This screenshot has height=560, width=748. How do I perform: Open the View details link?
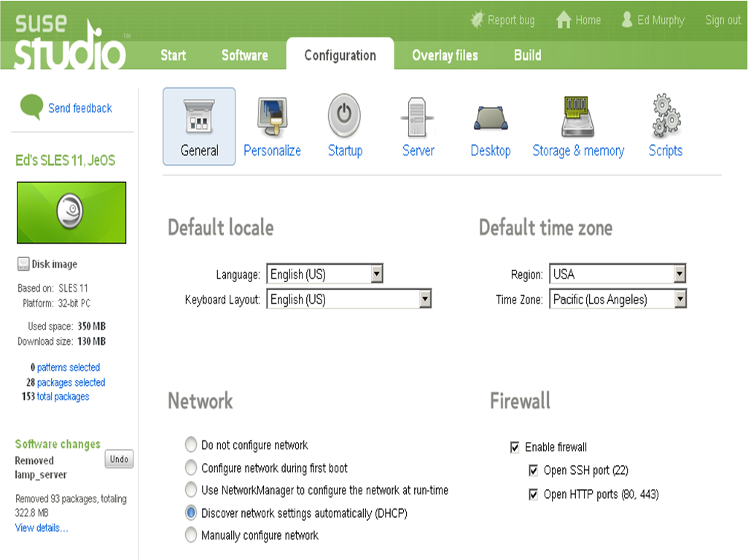(x=42, y=528)
